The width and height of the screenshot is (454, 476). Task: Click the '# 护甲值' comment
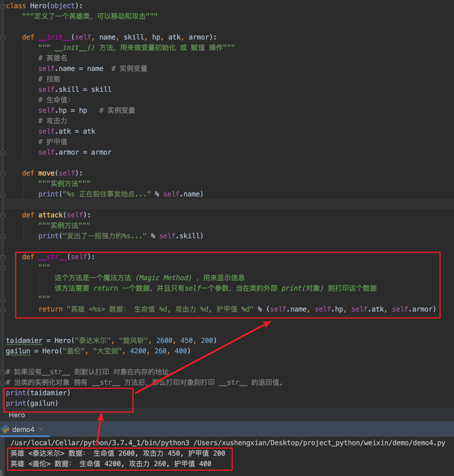53,142
